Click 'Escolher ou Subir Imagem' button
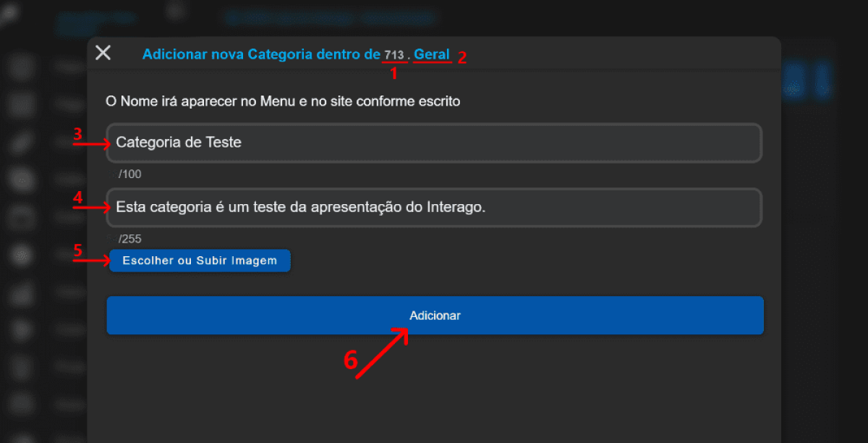 200,261
